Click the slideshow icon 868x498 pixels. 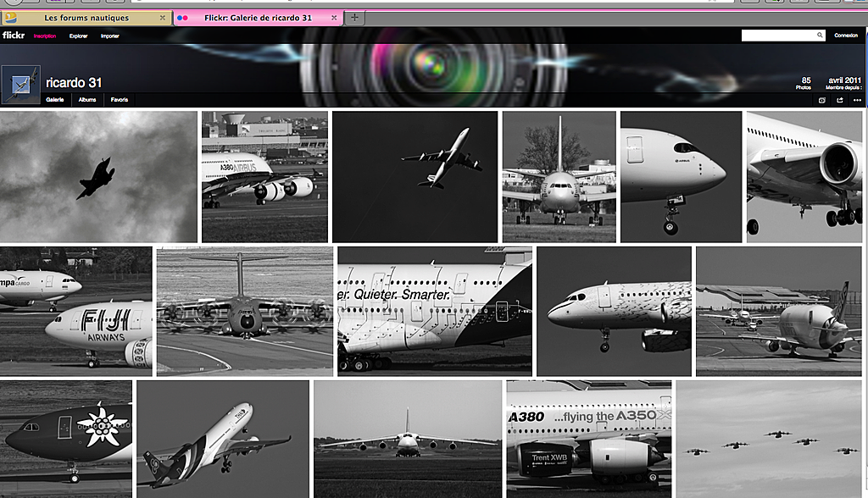tap(822, 100)
